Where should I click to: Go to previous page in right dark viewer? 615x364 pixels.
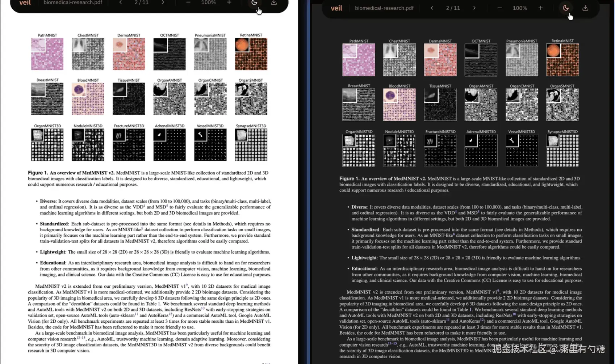432,8
